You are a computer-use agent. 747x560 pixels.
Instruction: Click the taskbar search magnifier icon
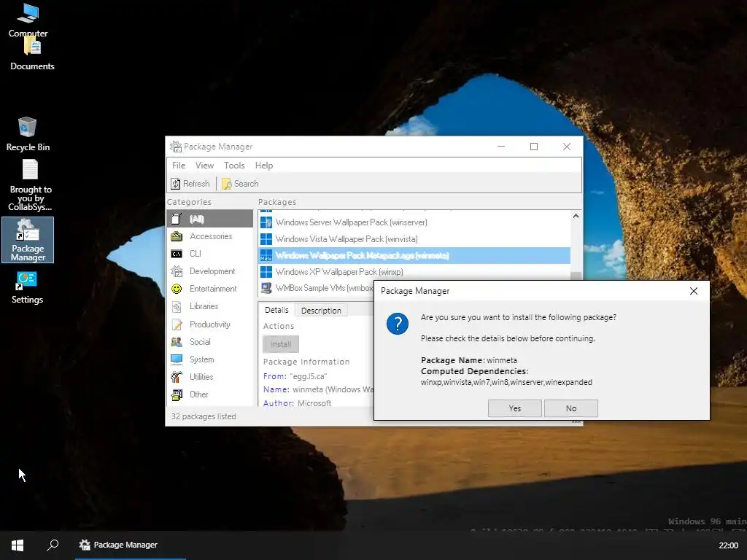tap(53, 545)
